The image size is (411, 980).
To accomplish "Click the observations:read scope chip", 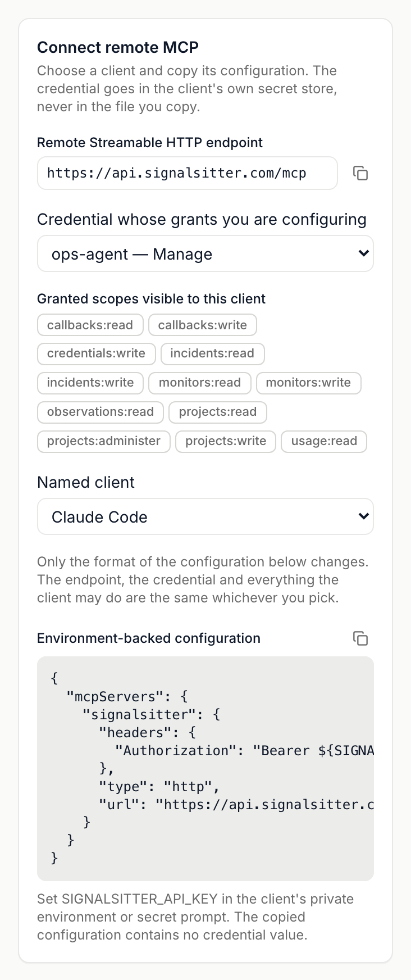I will pos(101,412).
